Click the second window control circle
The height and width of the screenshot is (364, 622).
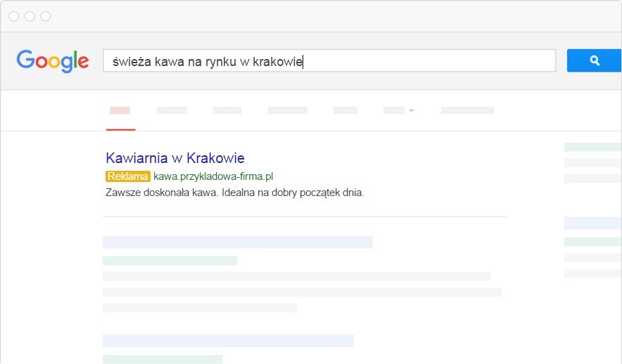pos(30,16)
